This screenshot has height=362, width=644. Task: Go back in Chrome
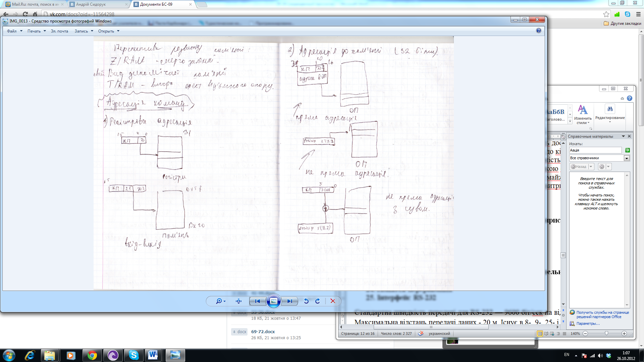coord(6,14)
